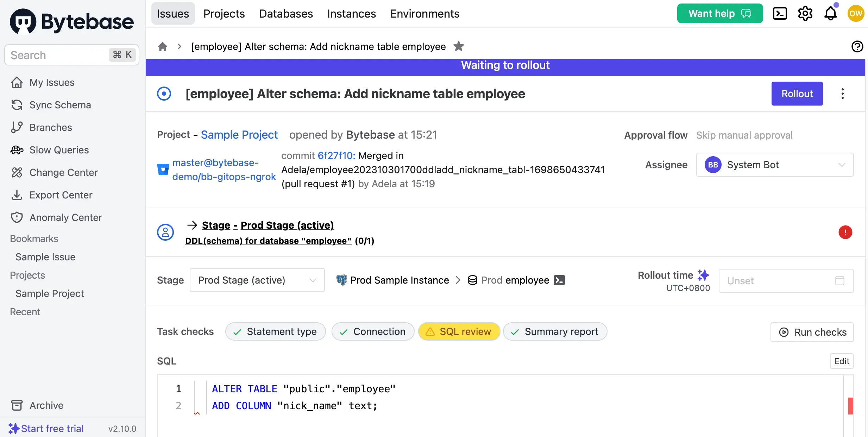Image resolution: width=868 pixels, height=437 pixels.
Task: Click the open issue status icon
Action: pos(164,94)
